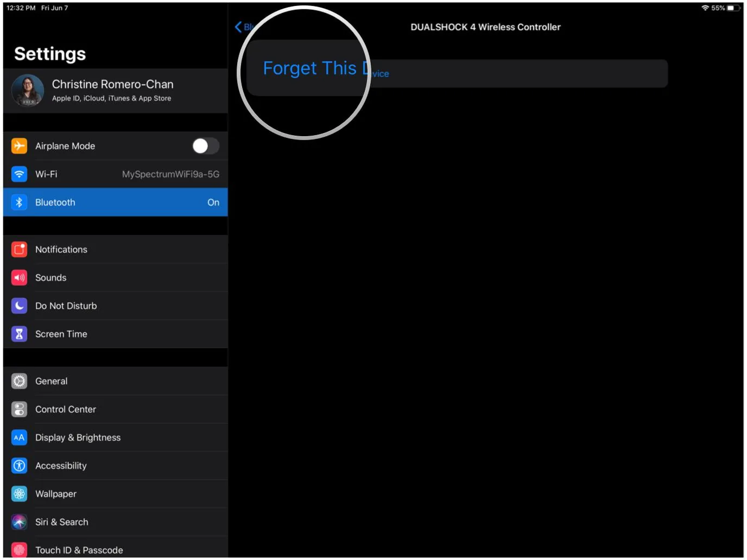Tap the Bluetooth status "On"

[213, 202]
